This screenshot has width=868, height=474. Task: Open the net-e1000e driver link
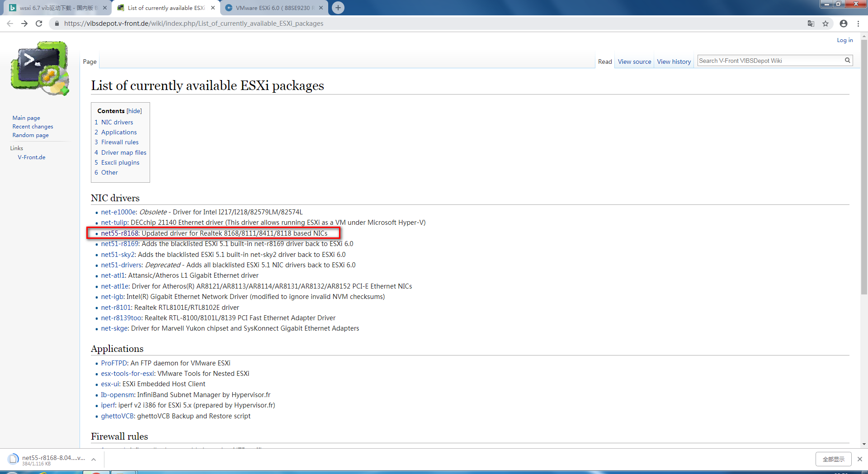pos(118,212)
